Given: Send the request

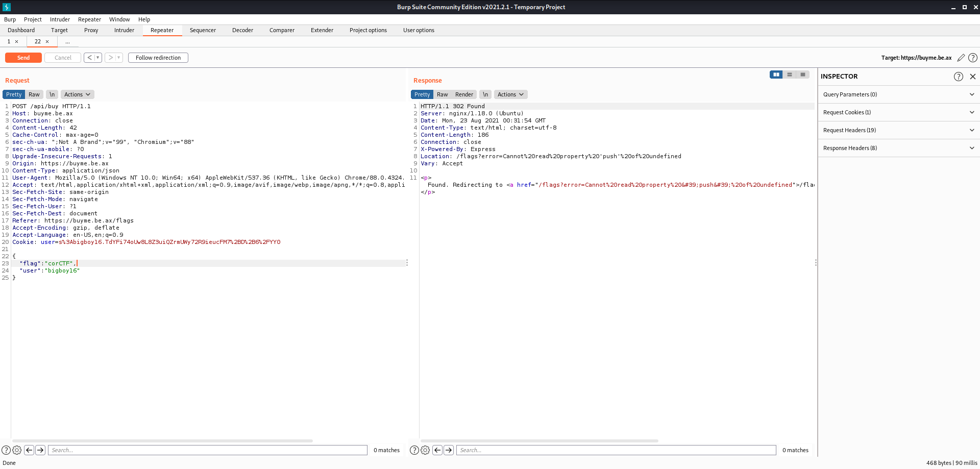Looking at the screenshot, I should (x=23, y=58).
